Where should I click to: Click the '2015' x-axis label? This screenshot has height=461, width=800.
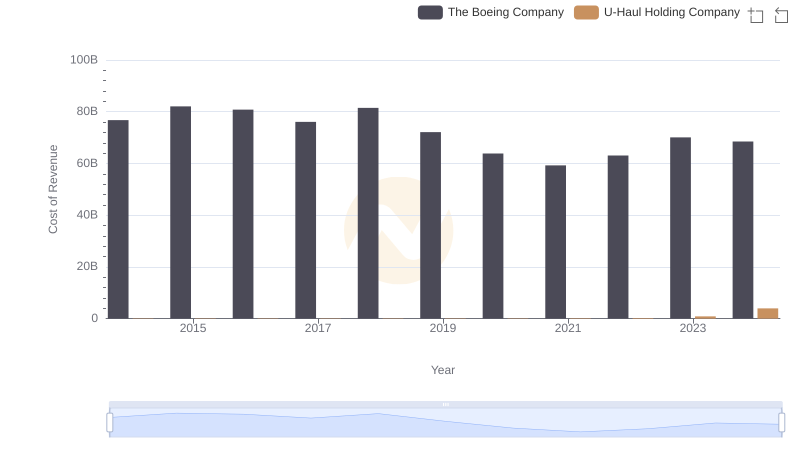[193, 328]
